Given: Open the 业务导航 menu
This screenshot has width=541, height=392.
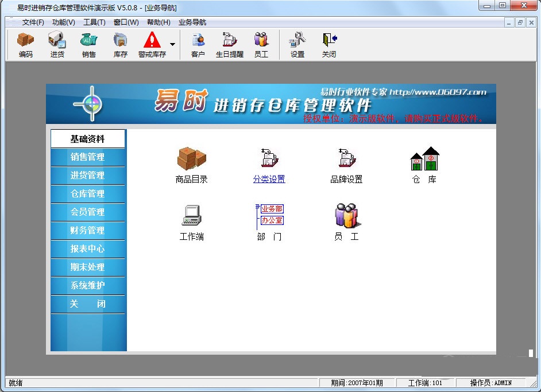Looking at the screenshot, I should tap(192, 22).
